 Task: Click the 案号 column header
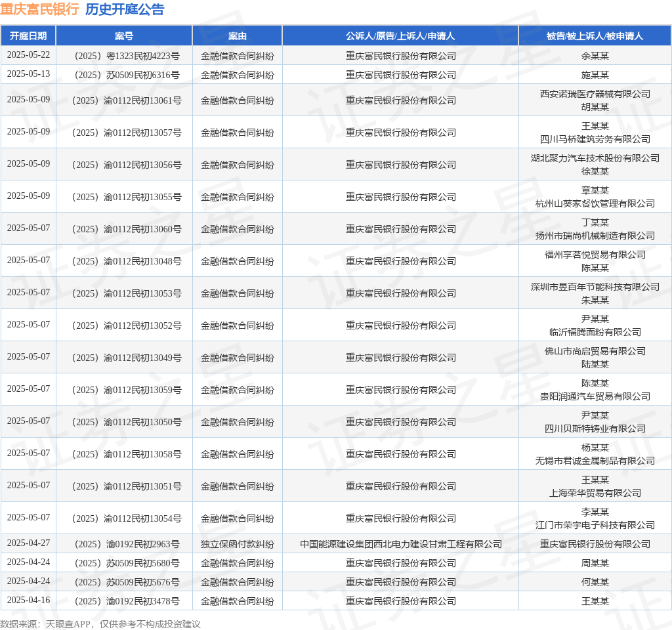(124, 36)
